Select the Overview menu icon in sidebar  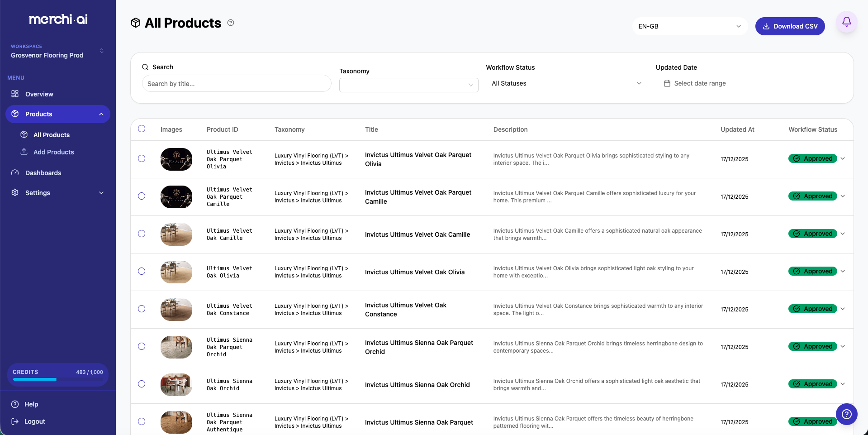click(14, 94)
